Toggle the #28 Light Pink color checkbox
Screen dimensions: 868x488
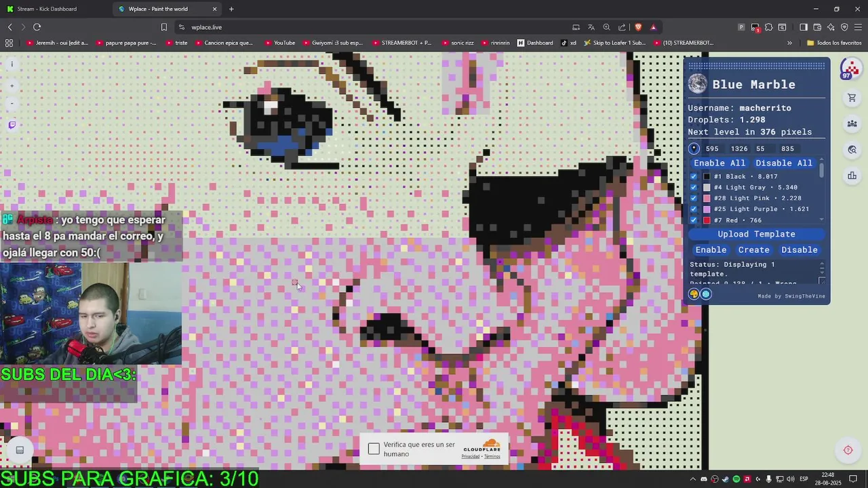[693, 198]
